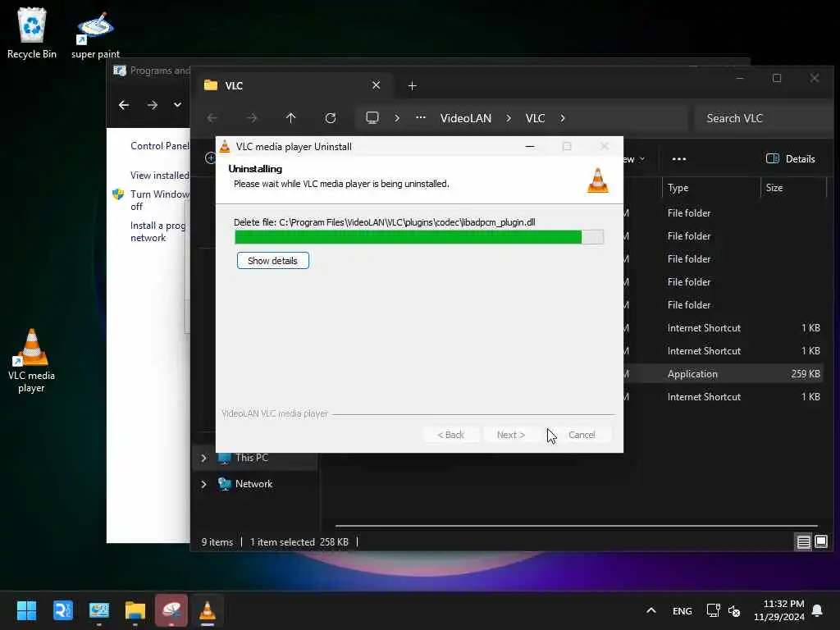Click Forward arrow in VLC Explorer window
The width and height of the screenshot is (840, 630).
(252, 118)
